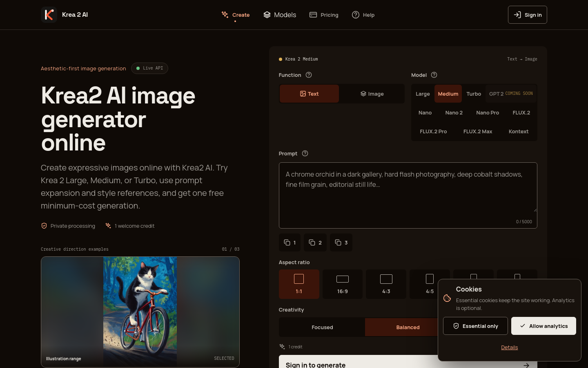Click the welcome credit sparkle icon

click(x=108, y=226)
